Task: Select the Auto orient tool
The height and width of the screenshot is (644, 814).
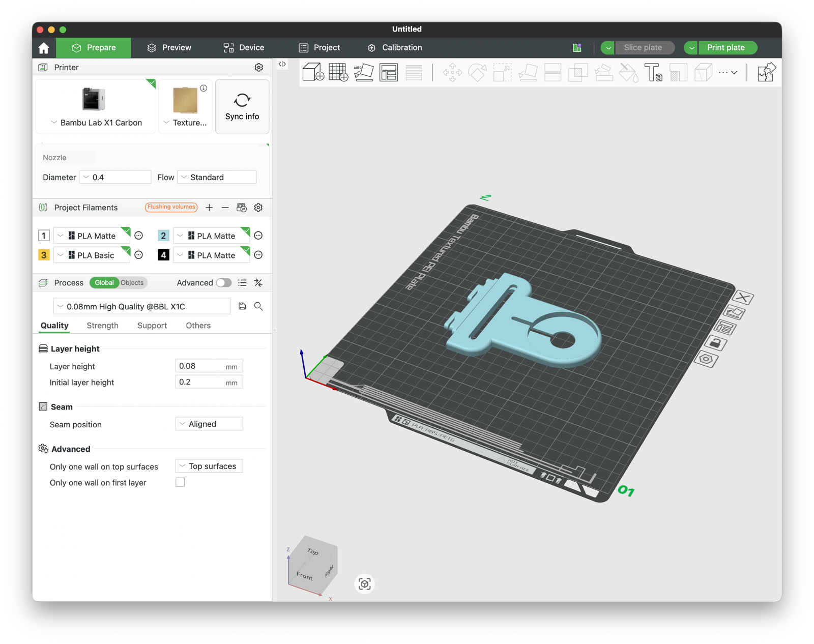Action: (x=363, y=72)
